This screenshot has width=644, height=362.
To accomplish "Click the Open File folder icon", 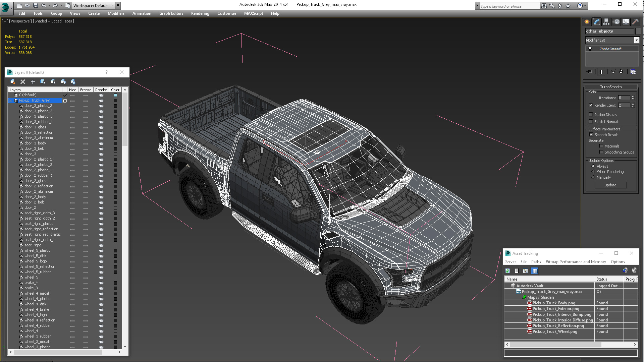I will (28, 5).
